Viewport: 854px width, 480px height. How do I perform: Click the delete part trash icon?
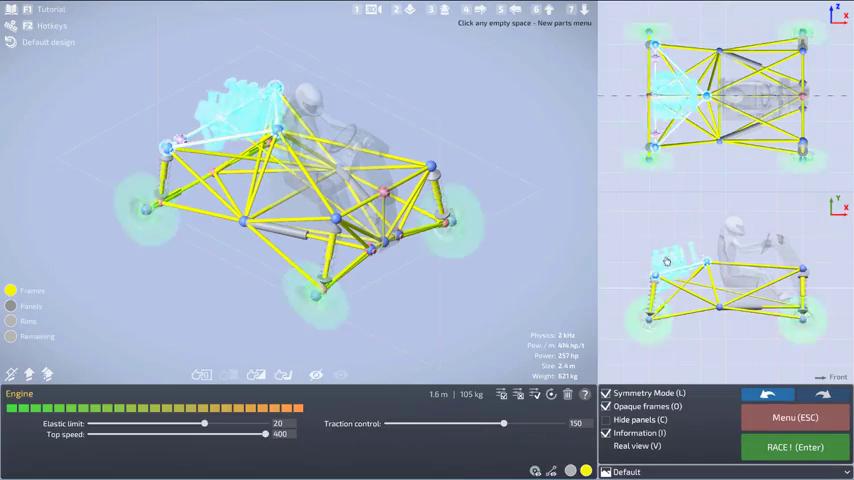pyautogui.click(x=568, y=395)
